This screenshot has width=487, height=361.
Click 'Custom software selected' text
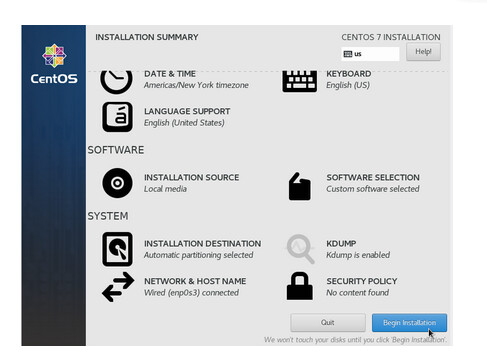point(373,189)
